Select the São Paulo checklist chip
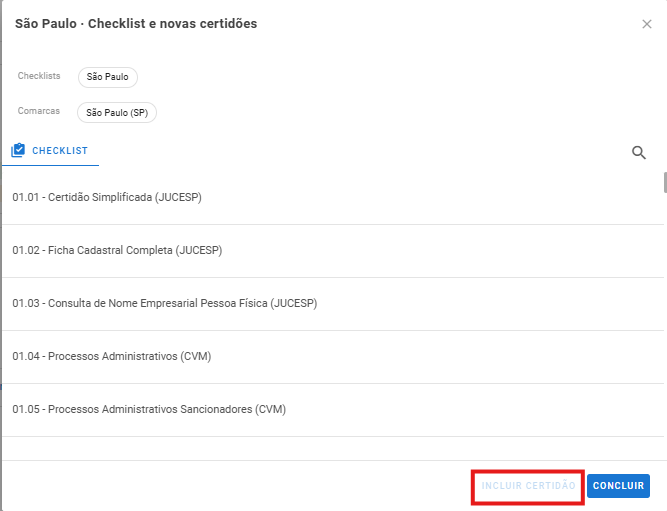This screenshot has height=511, width=667. tap(108, 77)
